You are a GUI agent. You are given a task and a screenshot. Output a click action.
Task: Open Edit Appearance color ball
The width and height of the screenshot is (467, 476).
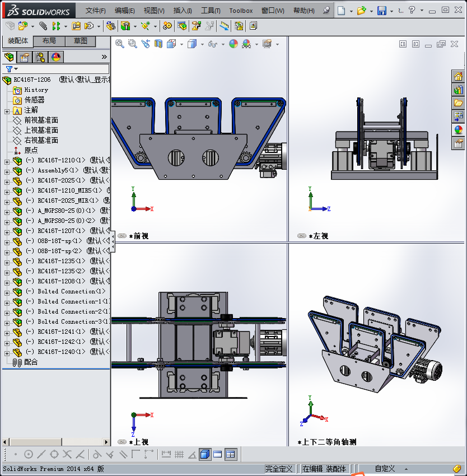233,44
